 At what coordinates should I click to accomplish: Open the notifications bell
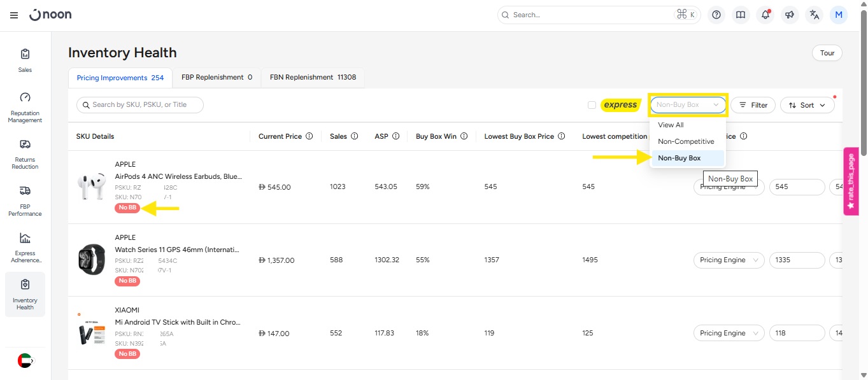click(765, 15)
